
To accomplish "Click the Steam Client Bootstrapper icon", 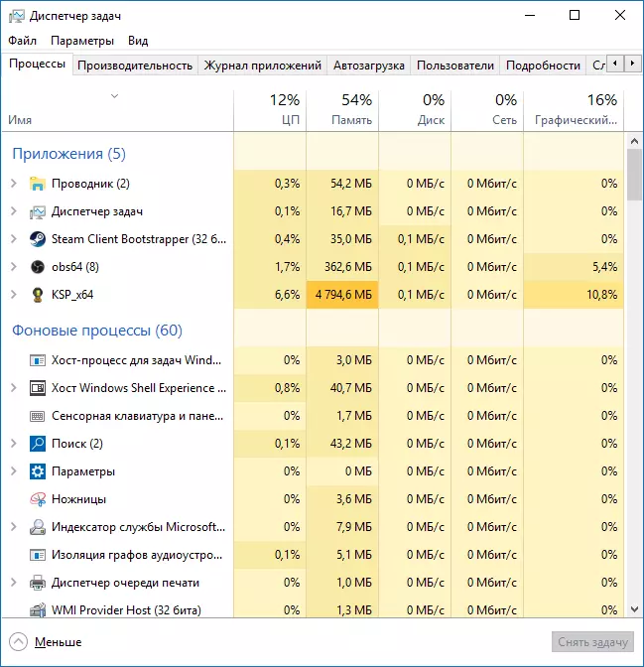I will pos(38,239).
